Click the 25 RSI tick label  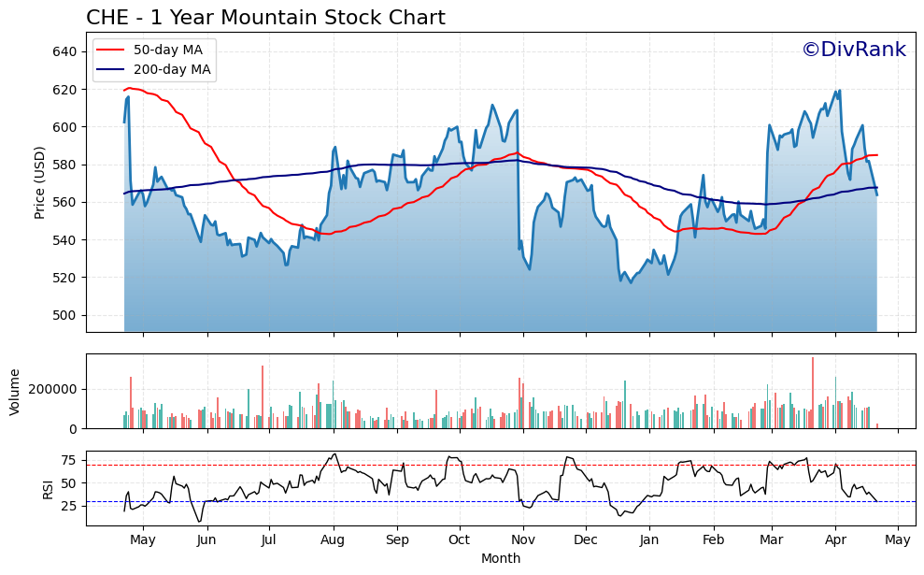[x=69, y=506]
